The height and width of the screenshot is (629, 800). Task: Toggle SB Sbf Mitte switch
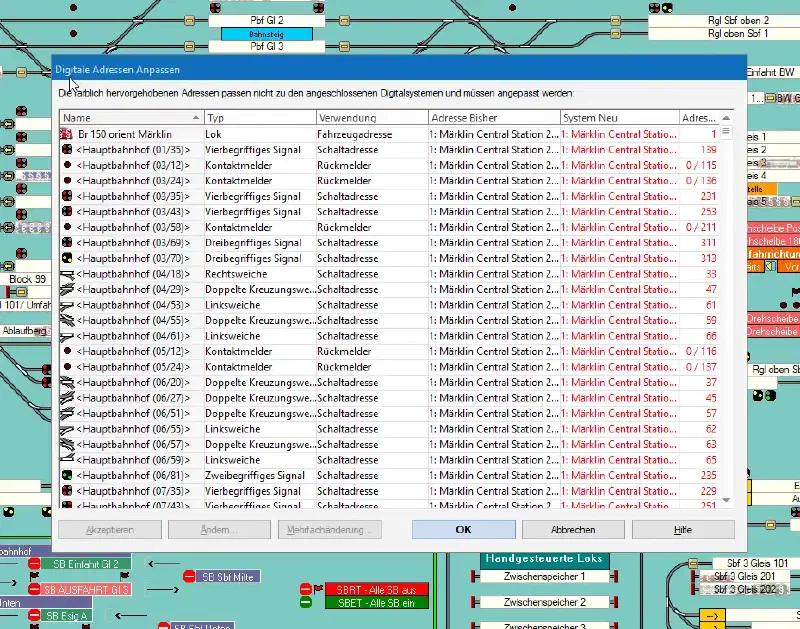tap(228, 576)
